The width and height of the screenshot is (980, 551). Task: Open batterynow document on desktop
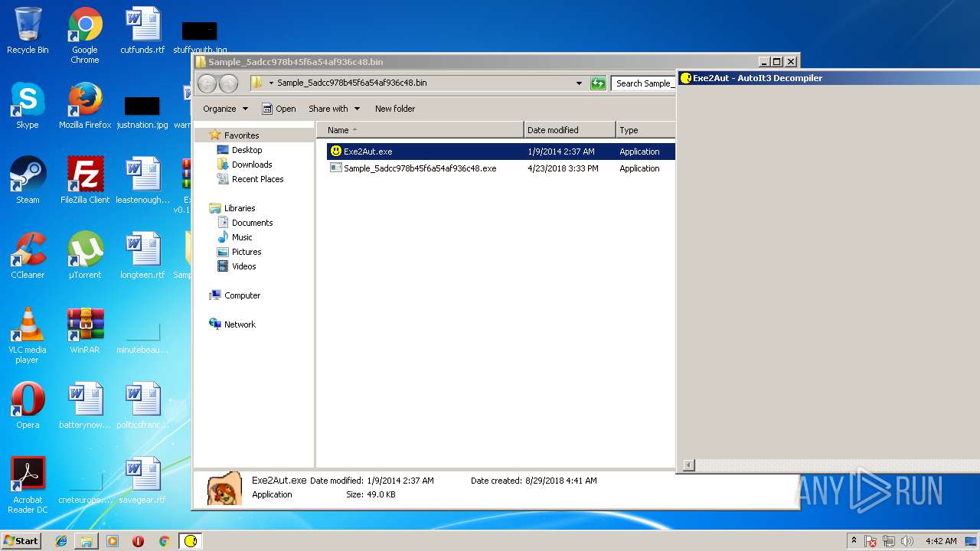85,406
